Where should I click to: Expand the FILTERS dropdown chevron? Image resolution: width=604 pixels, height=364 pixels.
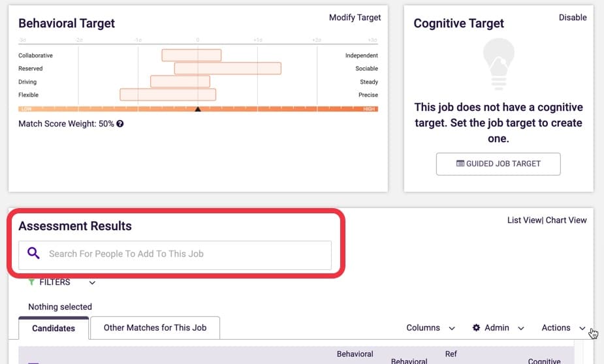pyautogui.click(x=92, y=283)
